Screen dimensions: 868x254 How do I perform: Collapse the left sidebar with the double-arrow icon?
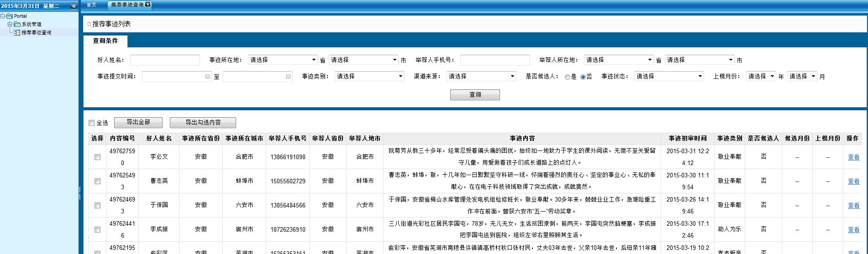pos(74,6)
